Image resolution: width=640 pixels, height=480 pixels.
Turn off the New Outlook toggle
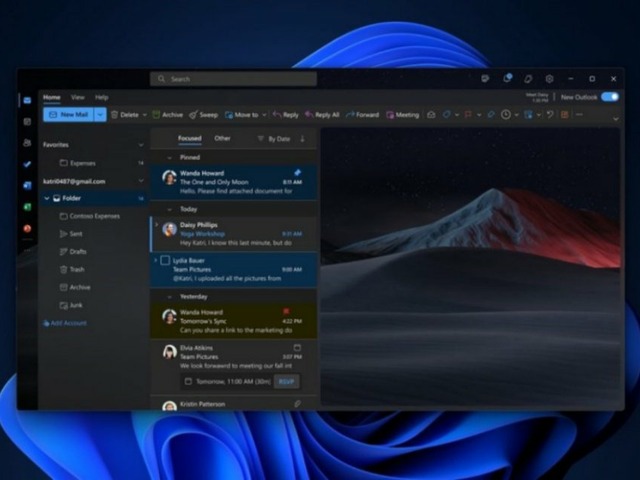coord(608,97)
